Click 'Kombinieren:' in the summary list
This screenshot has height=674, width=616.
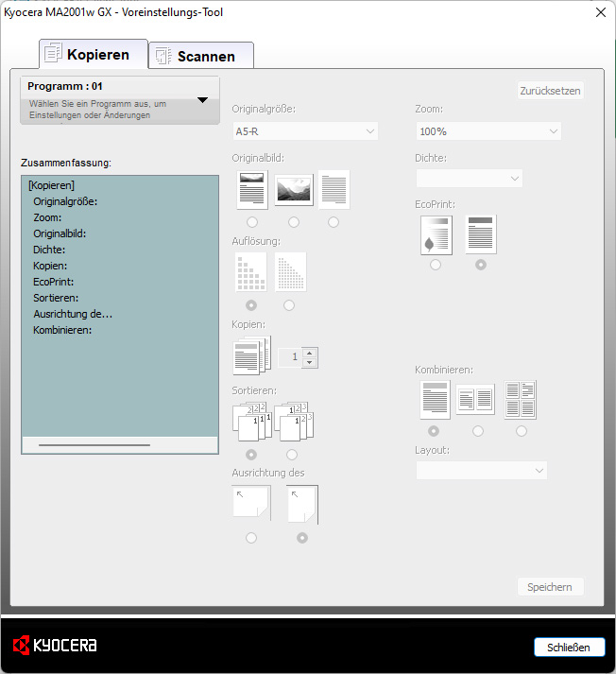point(62,330)
